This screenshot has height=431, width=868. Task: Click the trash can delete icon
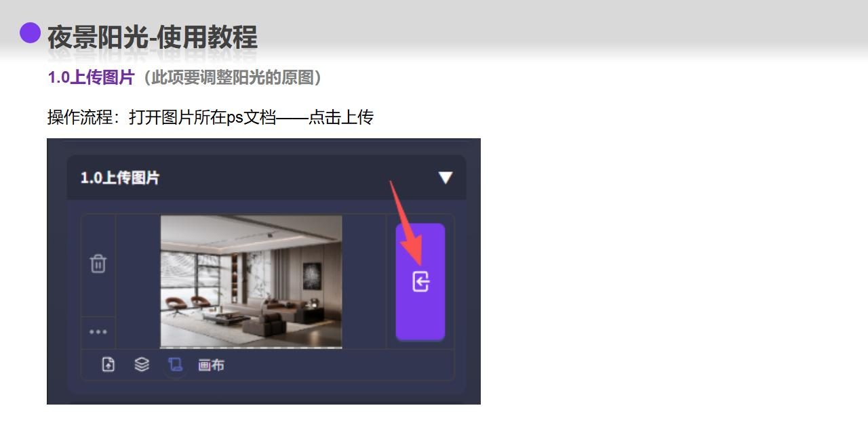[x=98, y=264]
